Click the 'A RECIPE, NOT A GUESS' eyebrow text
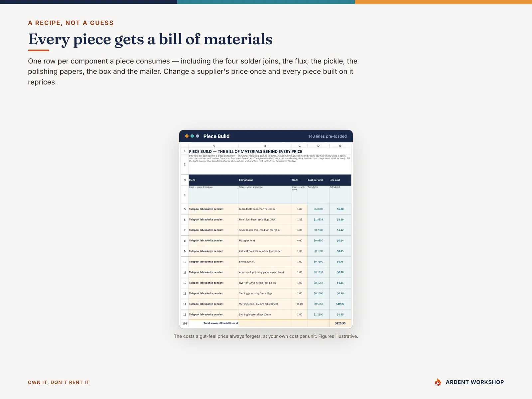532x399 pixels. coord(71,23)
